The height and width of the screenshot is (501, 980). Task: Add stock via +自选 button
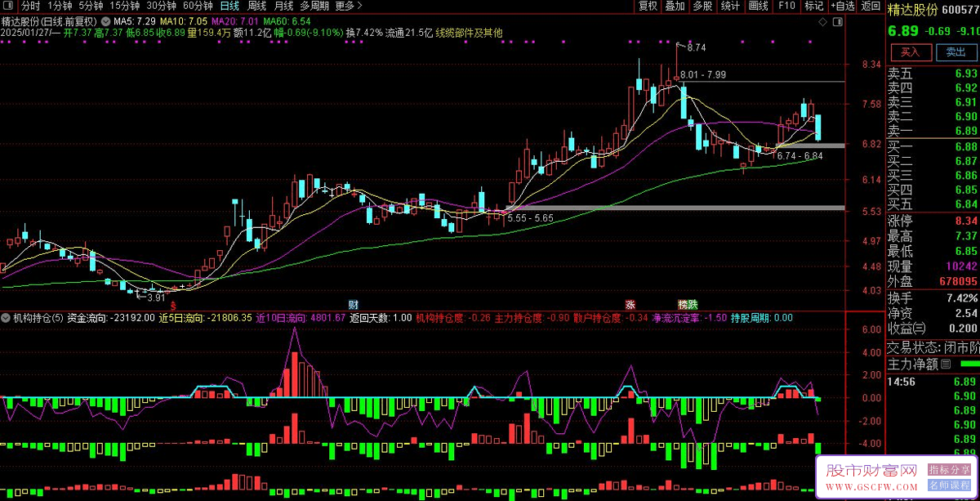842,6
